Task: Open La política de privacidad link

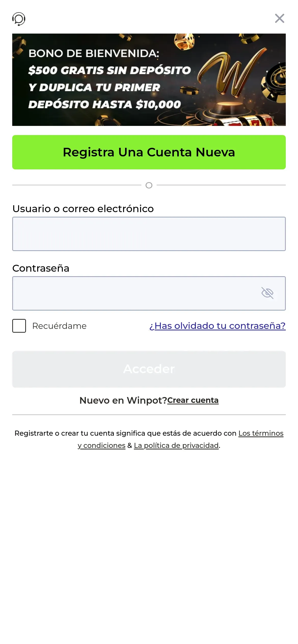Action: (x=176, y=445)
